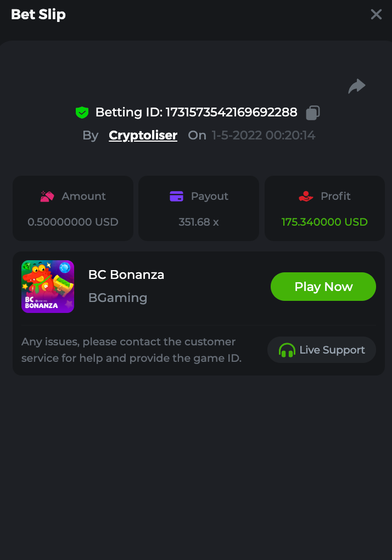Screen dimensions: 392x560
Task: Open the BC Bonanza game thumbnail
Action: [48, 287]
